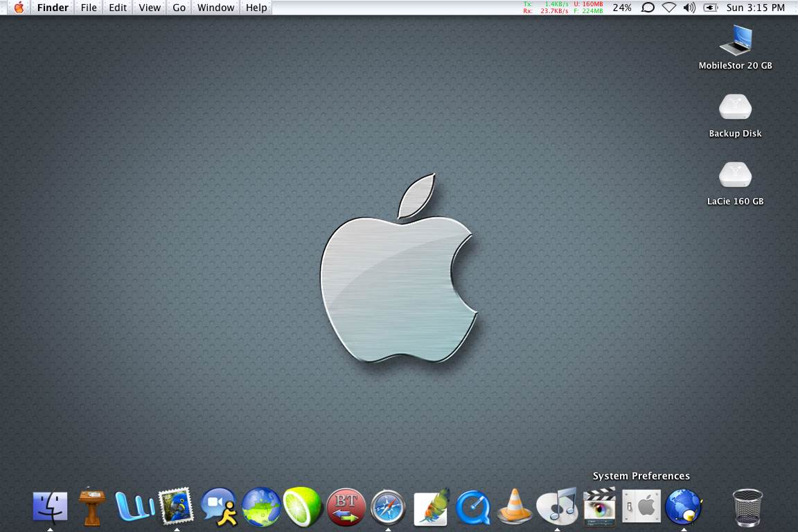The height and width of the screenshot is (532, 798).
Task: Open the clapperboard eye movie app
Action: [599, 506]
